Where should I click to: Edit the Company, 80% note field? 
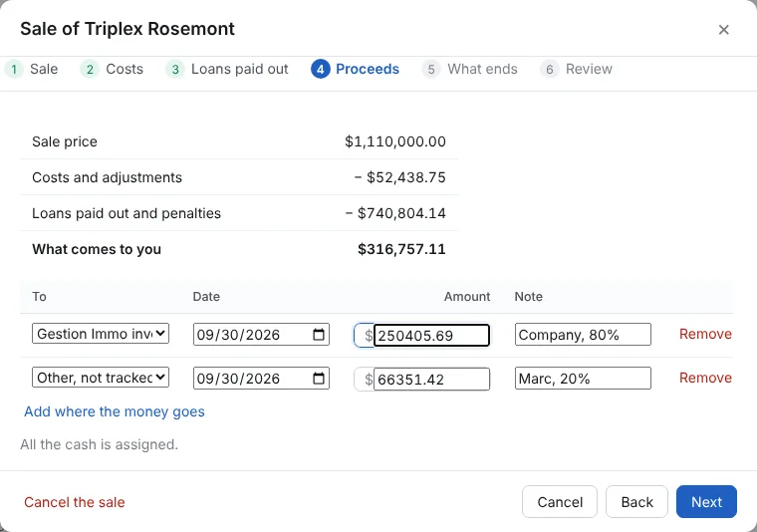pyautogui.click(x=583, y=335)
